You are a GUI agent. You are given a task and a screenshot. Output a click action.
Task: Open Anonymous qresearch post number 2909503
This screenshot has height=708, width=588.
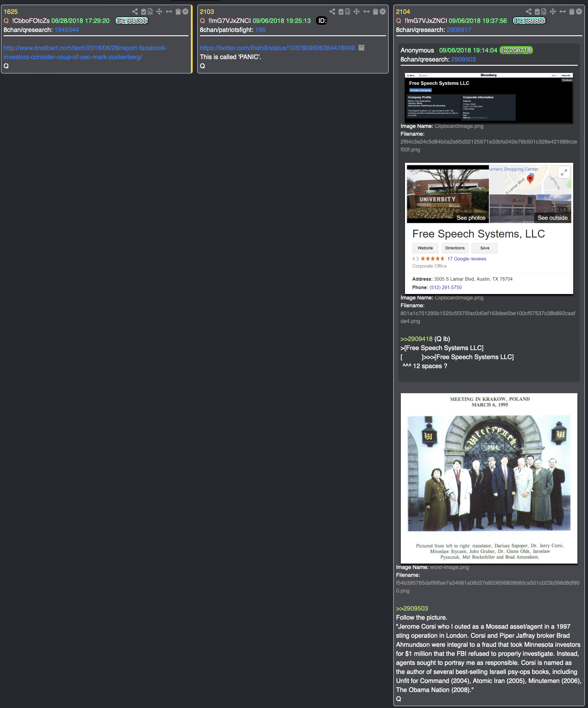(x=463, y=59)
